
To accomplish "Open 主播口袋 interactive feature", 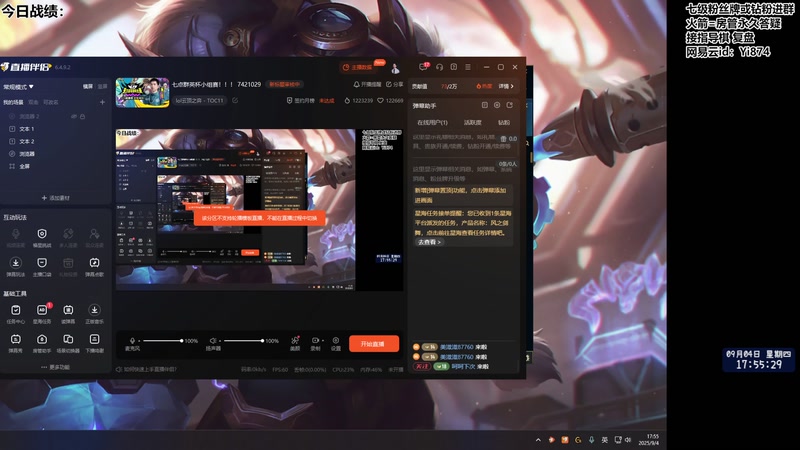I will (42, 267).
